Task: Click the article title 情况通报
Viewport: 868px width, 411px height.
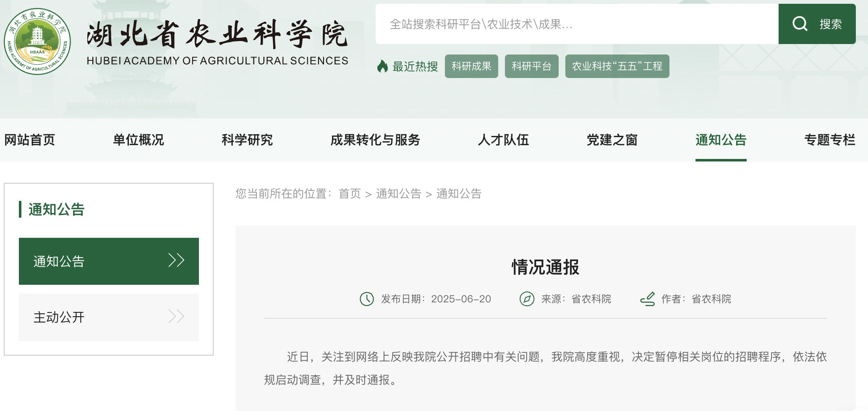Action: [x=545, y=267]
